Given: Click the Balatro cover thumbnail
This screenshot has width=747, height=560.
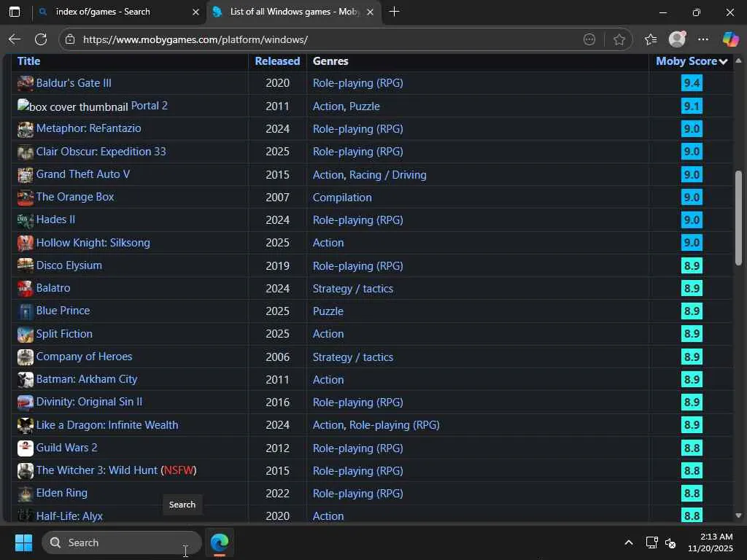Looking at the screenshot, I should pos(26,288).
